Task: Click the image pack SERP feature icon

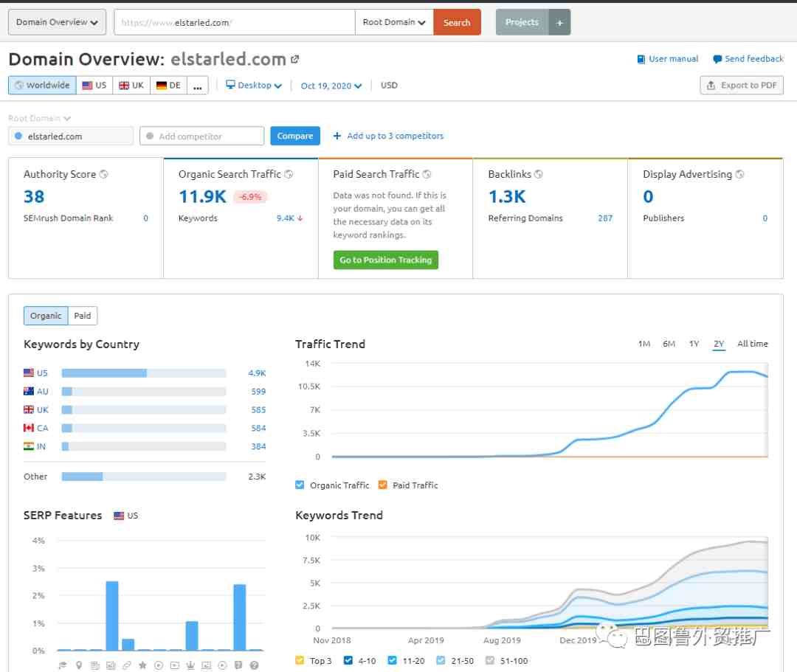Action: (111, 665)
